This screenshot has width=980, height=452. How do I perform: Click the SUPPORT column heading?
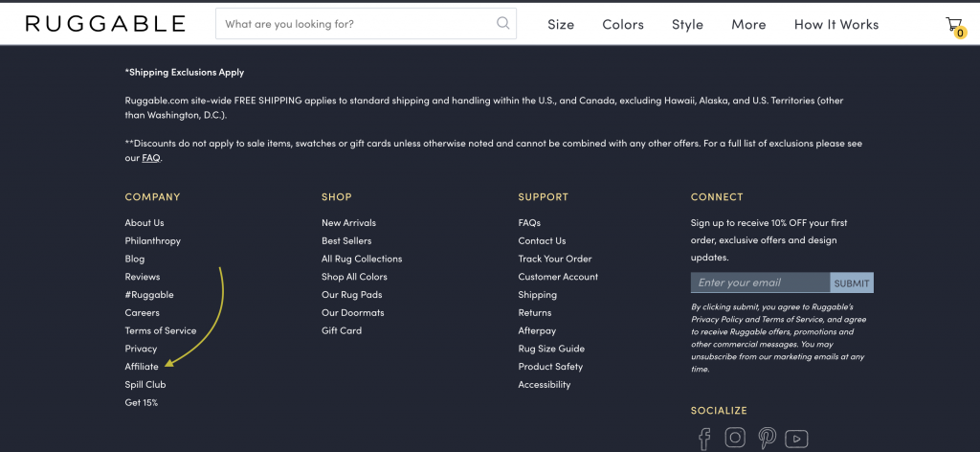[x=544, y=197]
